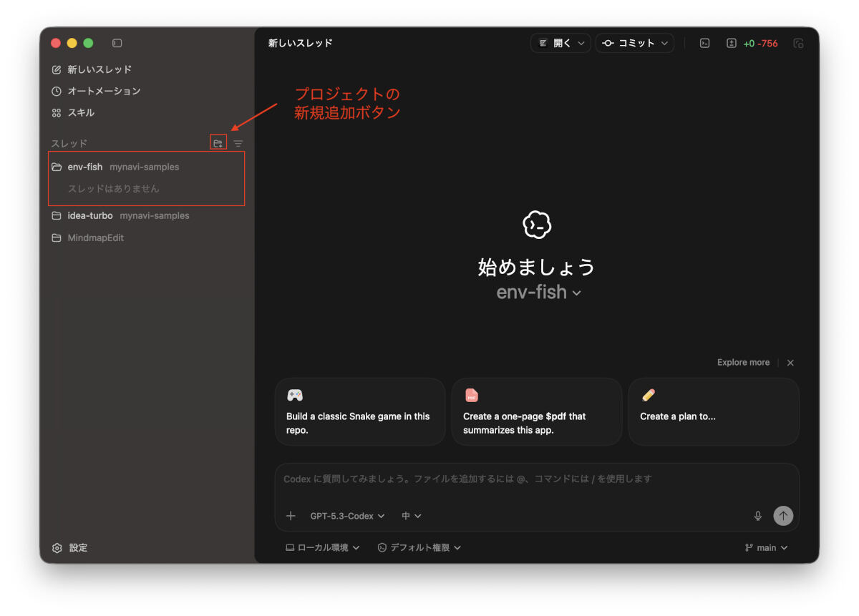Toggle the microphone voice input
Screen dimensions: 859x616
757,515
